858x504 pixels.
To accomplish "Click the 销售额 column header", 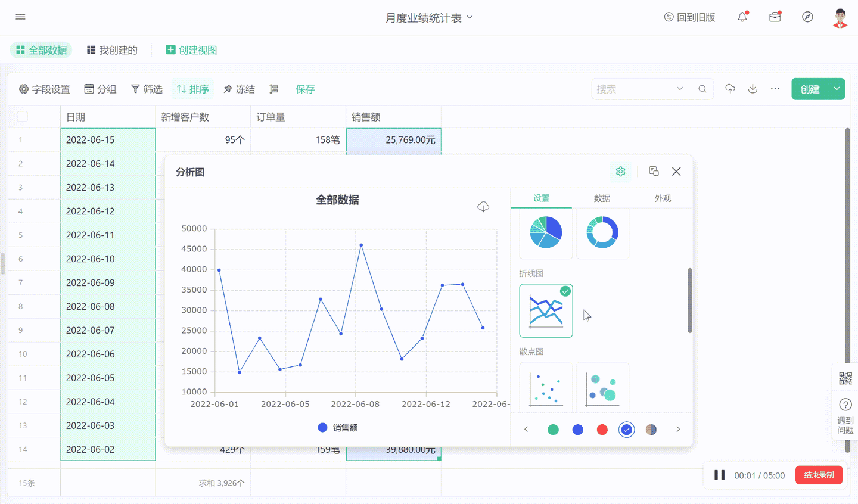I will click(x=394, y=117).
